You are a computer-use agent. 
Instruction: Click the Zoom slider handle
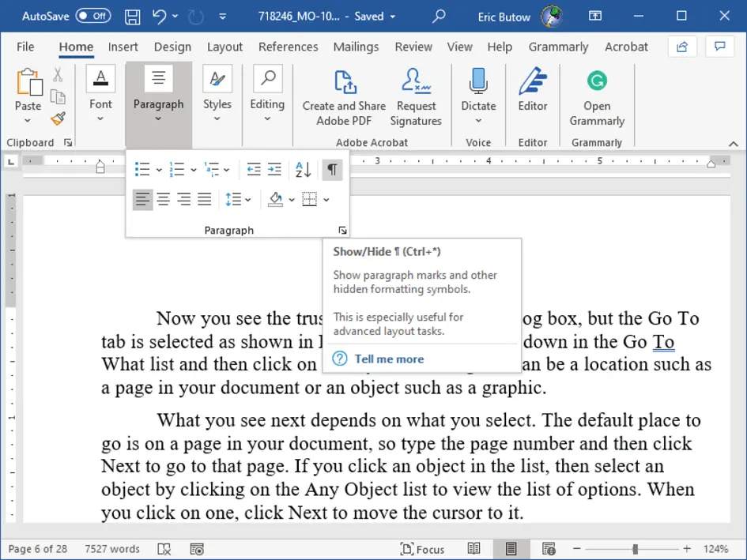635,549
